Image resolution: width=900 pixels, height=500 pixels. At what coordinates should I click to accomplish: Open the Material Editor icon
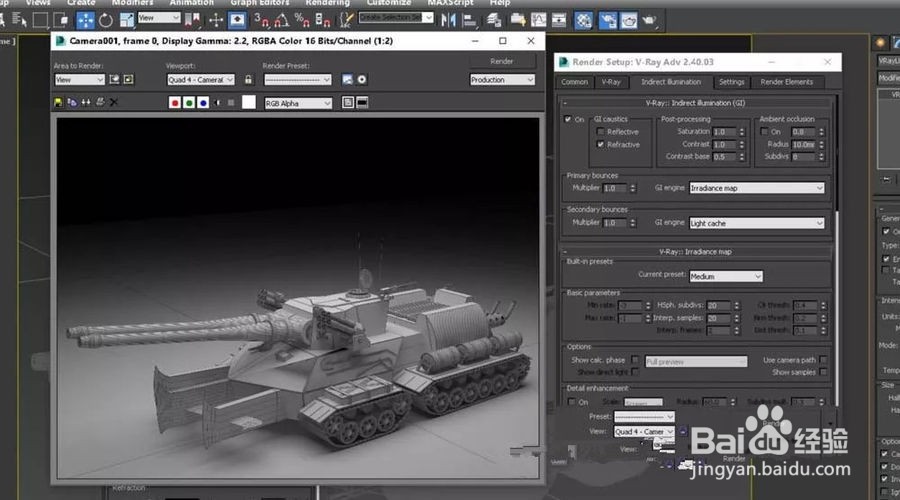[584, 21]
